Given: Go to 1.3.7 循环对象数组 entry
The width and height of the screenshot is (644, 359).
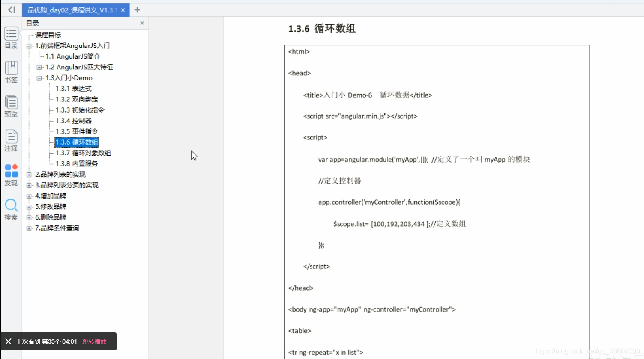Looking at the screenshot, I should pyautogui.click(x=83, y=153).
